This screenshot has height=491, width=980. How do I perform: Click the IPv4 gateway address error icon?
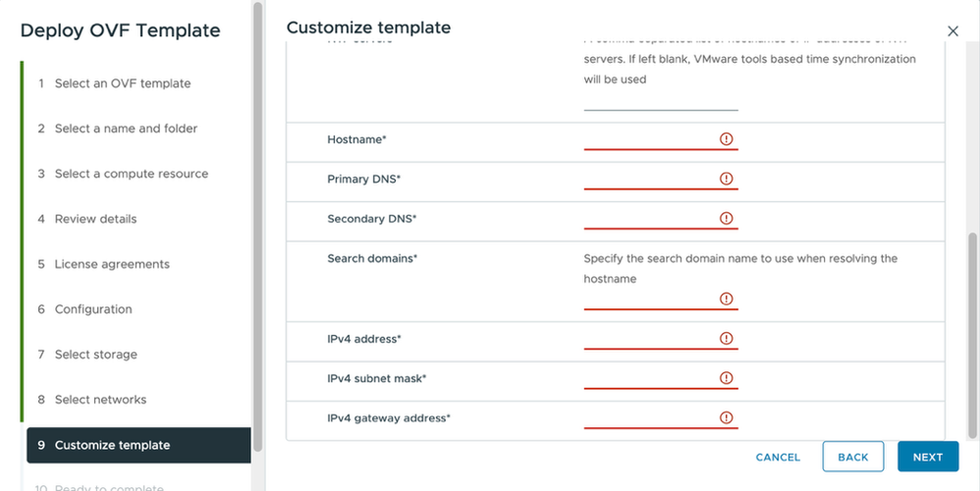pyautogui.click(x=727, y=417)
